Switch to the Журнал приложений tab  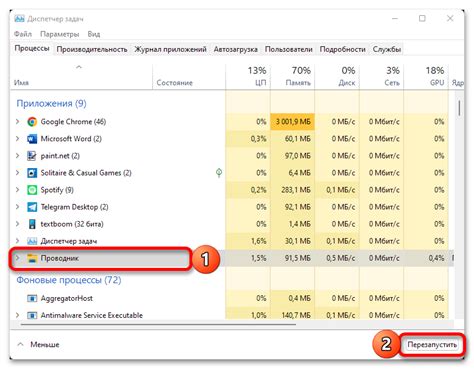170,49
